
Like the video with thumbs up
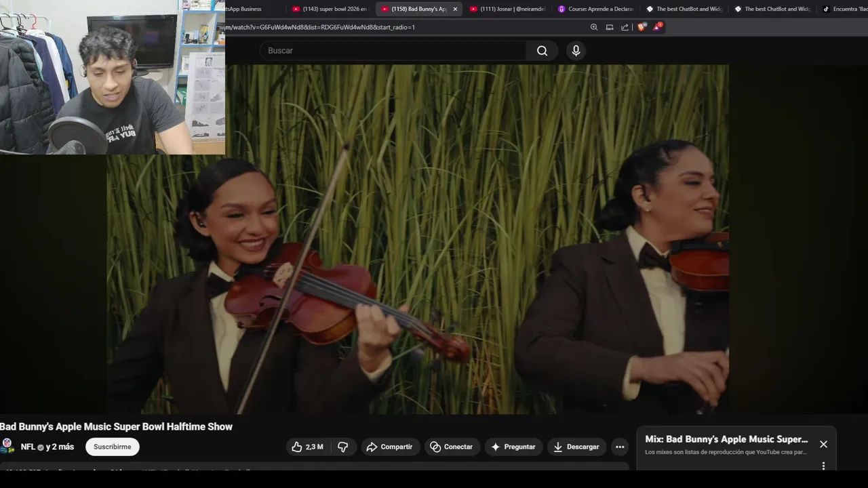[x=308, y=447]
